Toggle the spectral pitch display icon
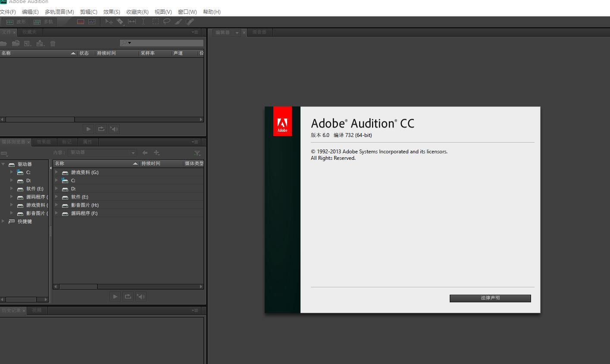Viewport: 610px width, 364px height. pyautogui.click(x=92, y=22)
